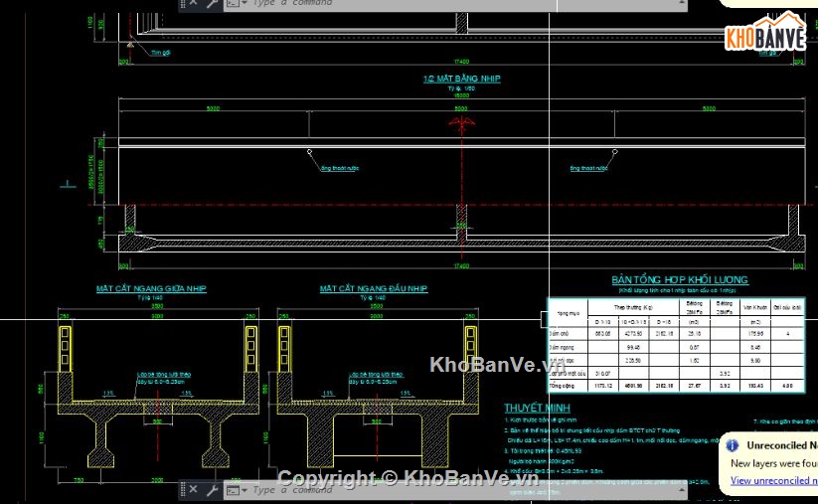Click the right 'ống thoát nước' label
Screen dimensions: 818x504
588,169
